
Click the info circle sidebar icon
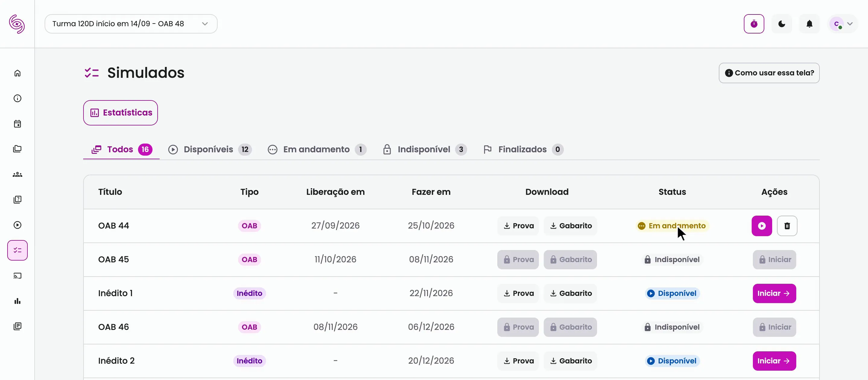pyautogui.click(x=17, y=98)
